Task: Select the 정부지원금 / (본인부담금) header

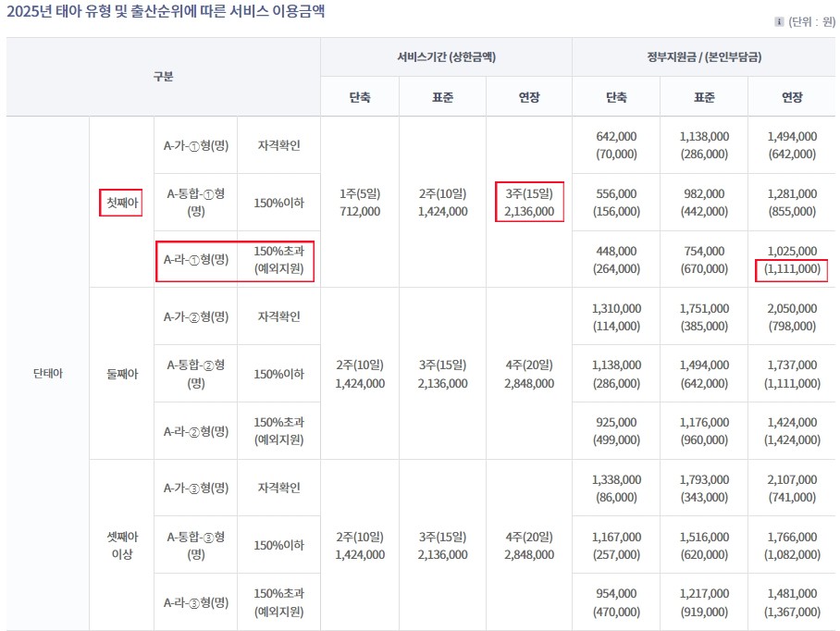Action: pos(703,56)
